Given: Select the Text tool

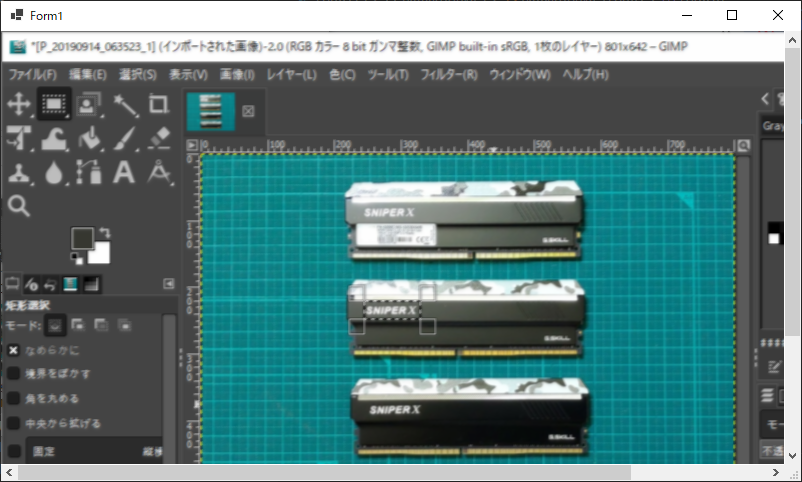Looking at the screenshot, I should 124,172.
